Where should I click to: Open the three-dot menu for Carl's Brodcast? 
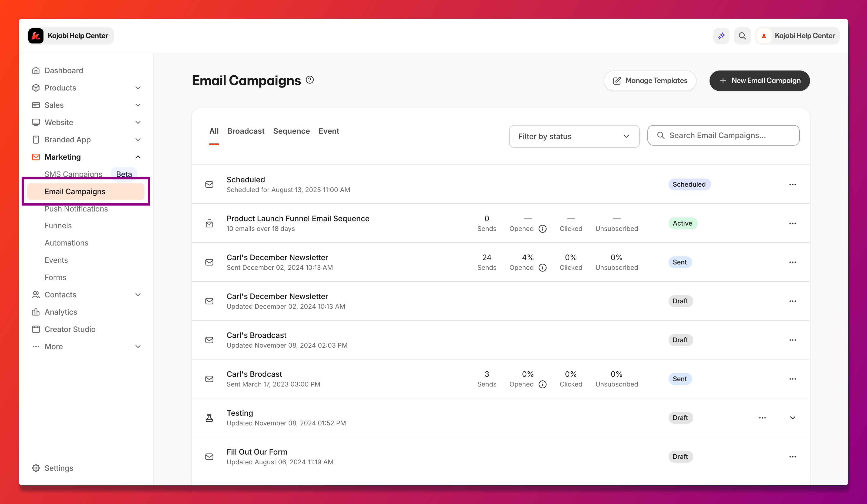792,379
